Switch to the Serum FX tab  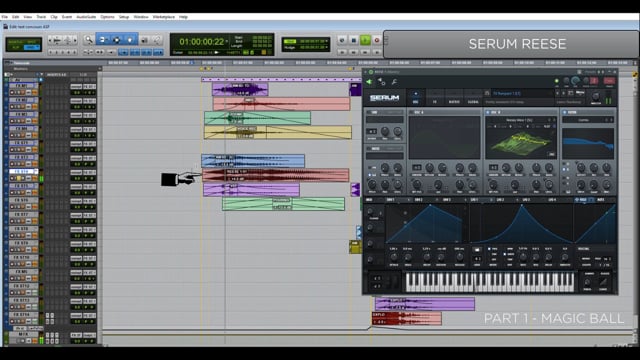tap(435, 97)
